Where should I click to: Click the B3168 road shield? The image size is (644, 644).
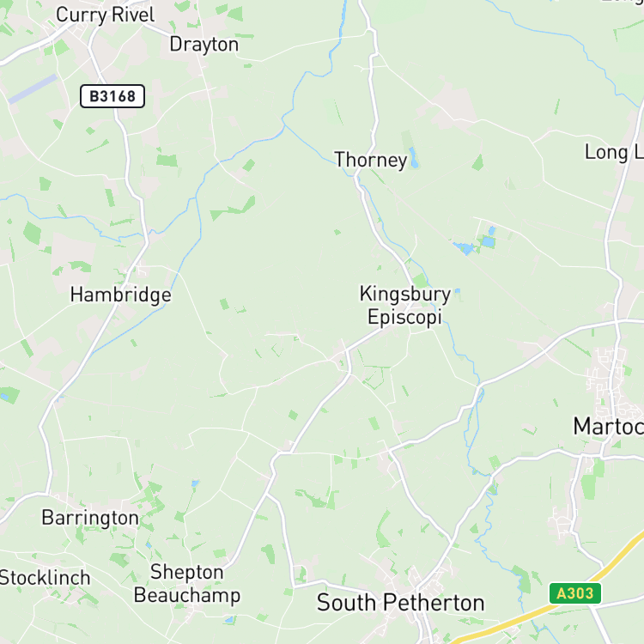click(x=112, y=96)
